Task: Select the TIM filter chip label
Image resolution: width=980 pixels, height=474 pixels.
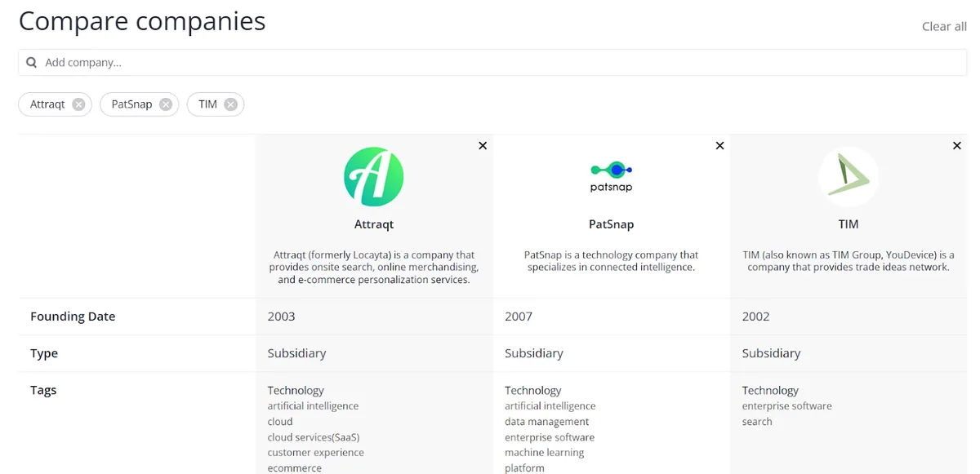Action: pyautogui.click(x=208, y=104)
